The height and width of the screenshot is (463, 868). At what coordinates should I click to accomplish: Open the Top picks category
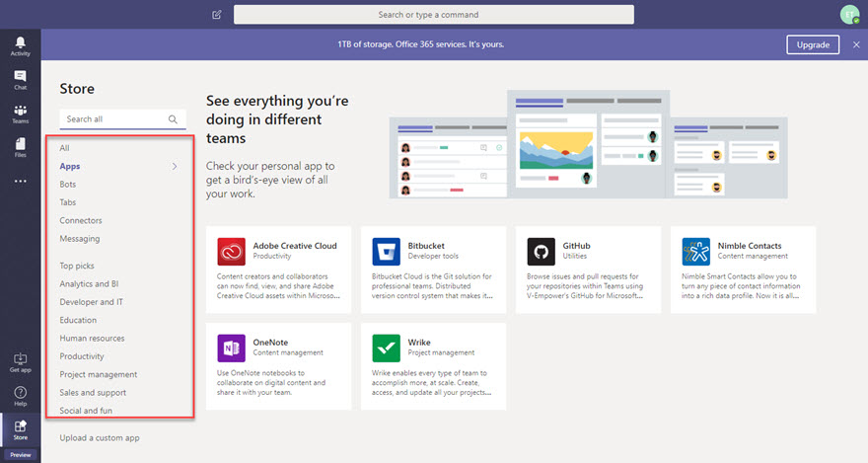77,266
